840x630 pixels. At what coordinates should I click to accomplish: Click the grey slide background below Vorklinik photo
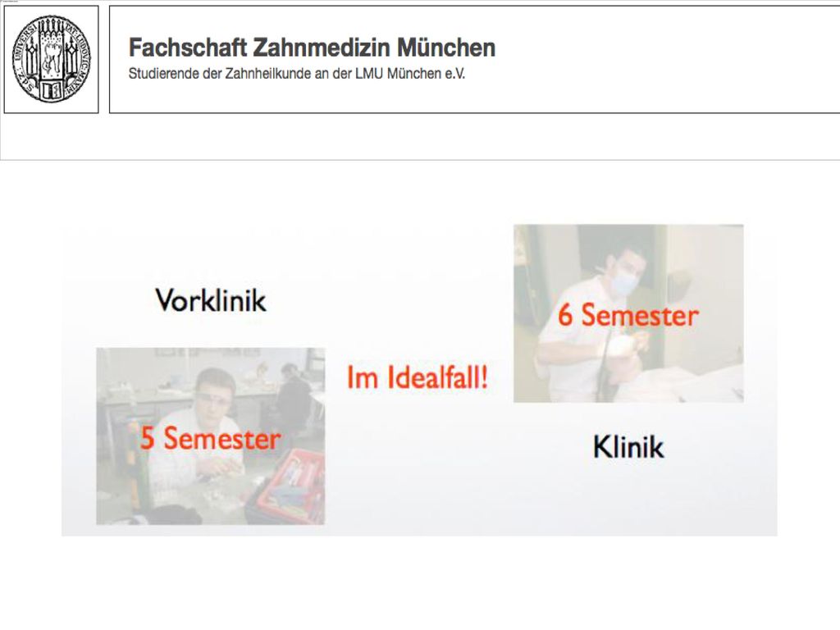pos(211,530)
